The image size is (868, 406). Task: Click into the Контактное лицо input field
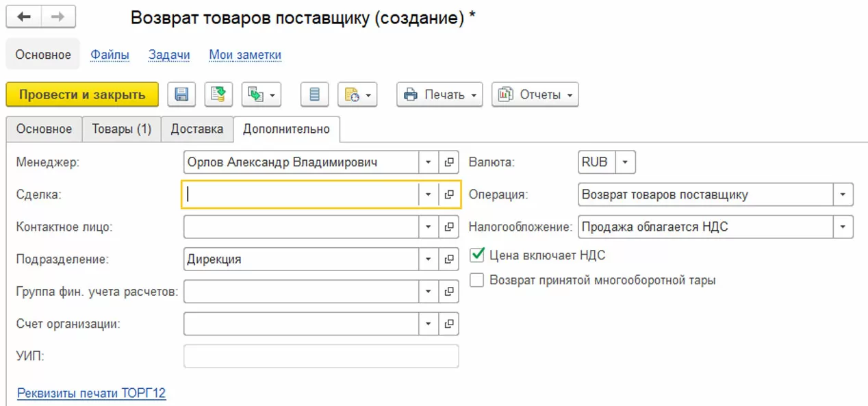click(x=301, y=227)
